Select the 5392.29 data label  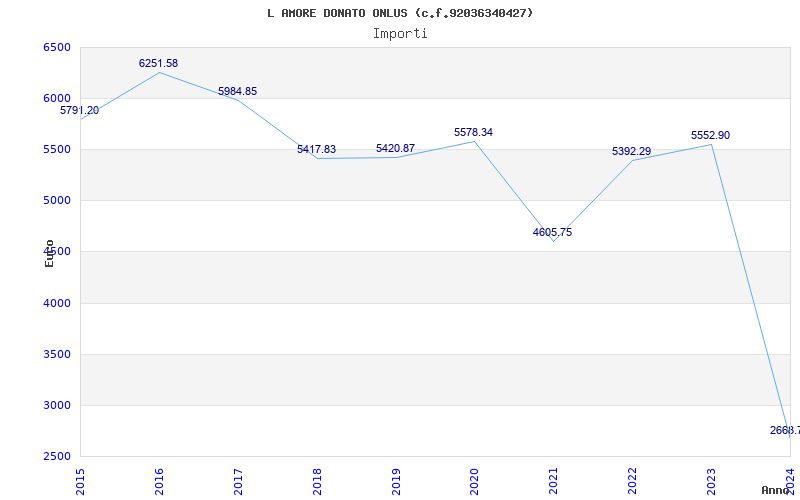[x=631, y=152]
